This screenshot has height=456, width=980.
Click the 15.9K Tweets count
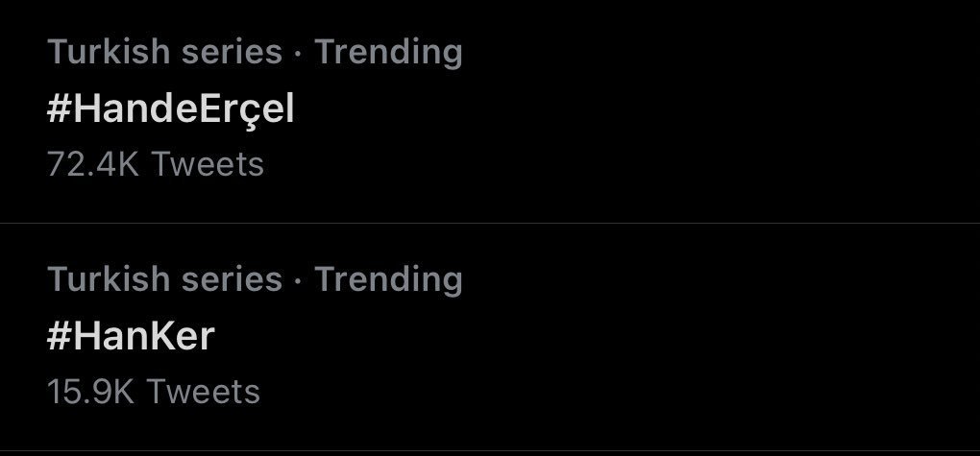tap(153, 392)
